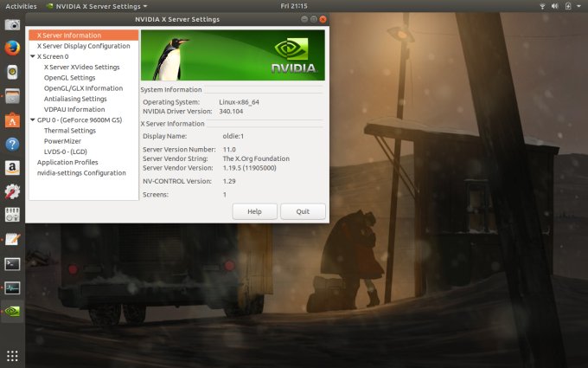588x368 pixels.
Task: Open the tweaks switches dock icon
Action: (x=12, y=215)
